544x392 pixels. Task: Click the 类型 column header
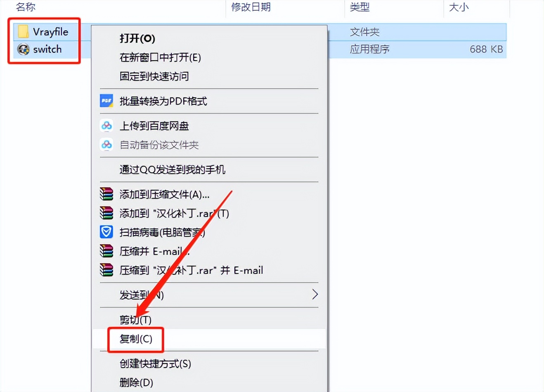(360, 7)
